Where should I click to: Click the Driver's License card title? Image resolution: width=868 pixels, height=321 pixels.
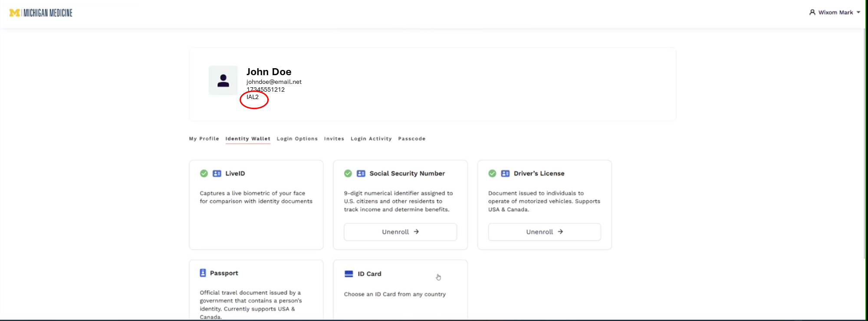[x=539, y=173]
